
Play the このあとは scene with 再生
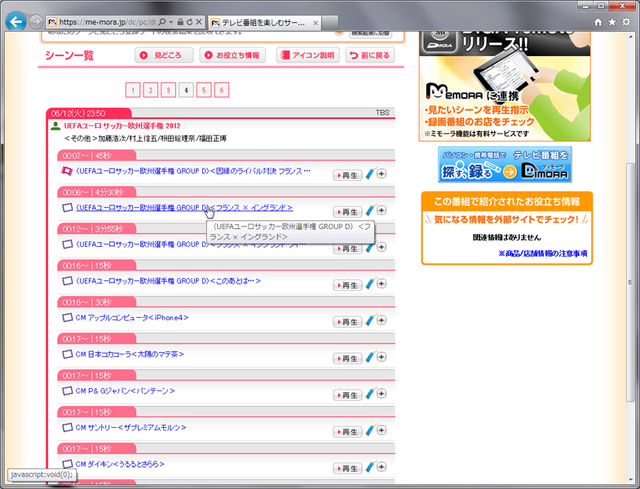347,285
